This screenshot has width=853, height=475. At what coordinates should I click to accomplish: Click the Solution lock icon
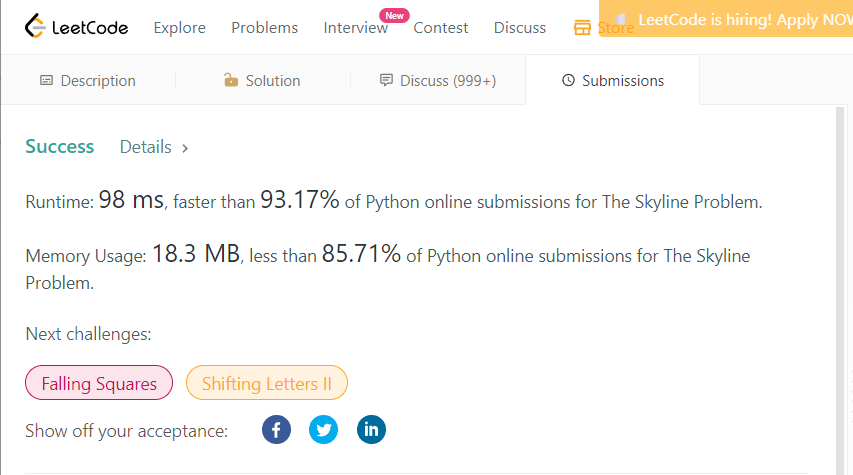[x=231, y=81]
